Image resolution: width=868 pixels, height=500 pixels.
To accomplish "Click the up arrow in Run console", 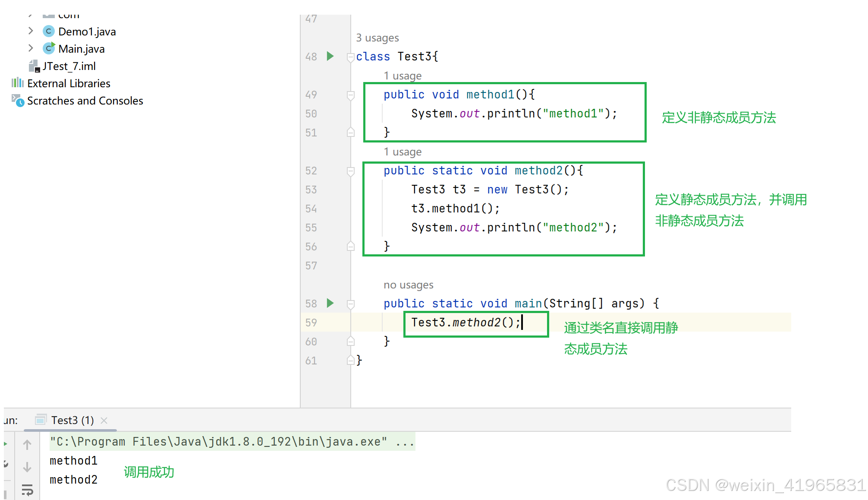I will pyautogui.click(x=27, y=445).
